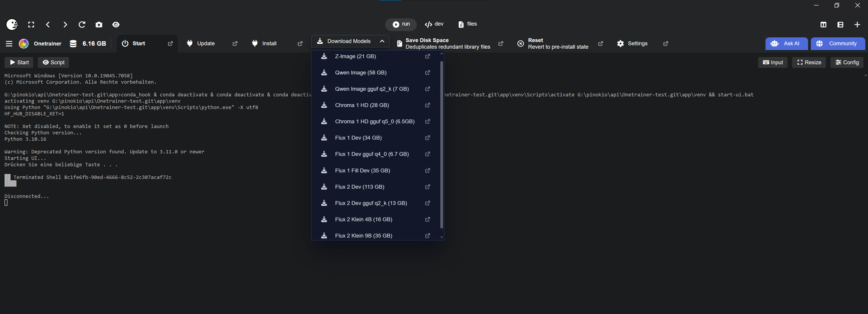Open the files tab
The image size is (868, 314).
pos(467,24)
